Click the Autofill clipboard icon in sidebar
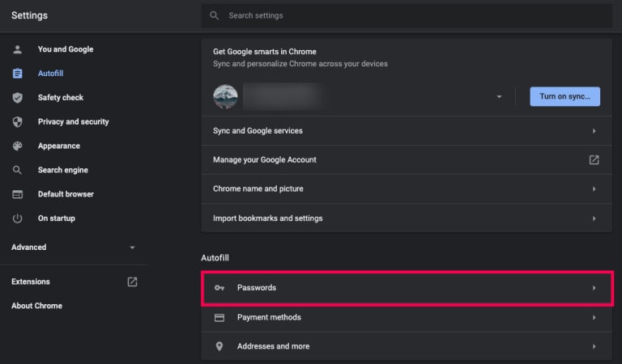Viewport: 622px width, 364px height. (18, 74)
